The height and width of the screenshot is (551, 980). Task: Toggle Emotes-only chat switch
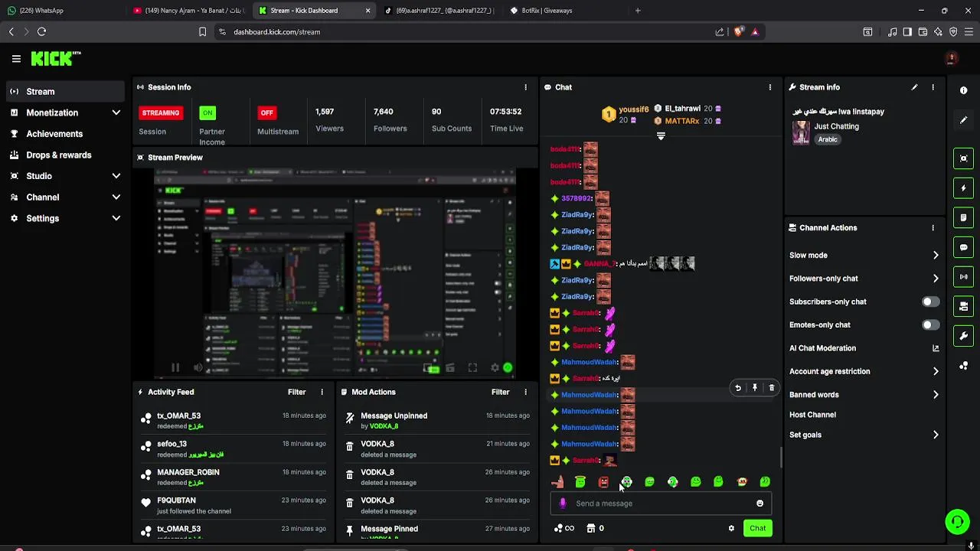click(930, 324)
